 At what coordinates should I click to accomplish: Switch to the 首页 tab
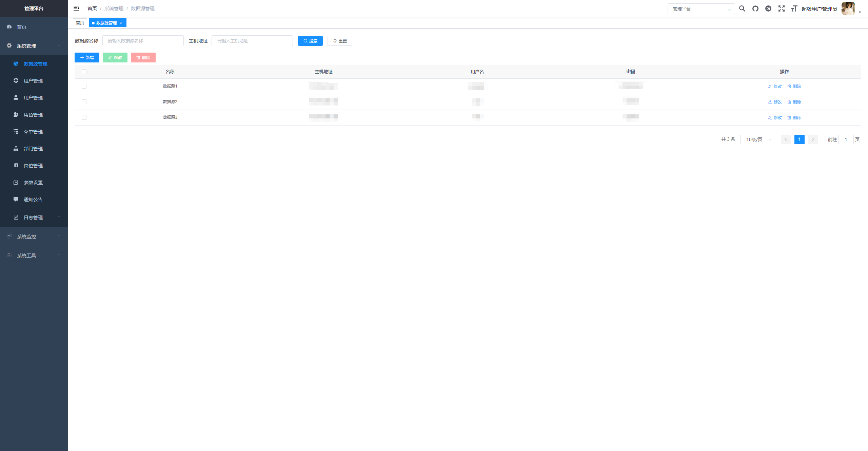(x=80, y=23)
